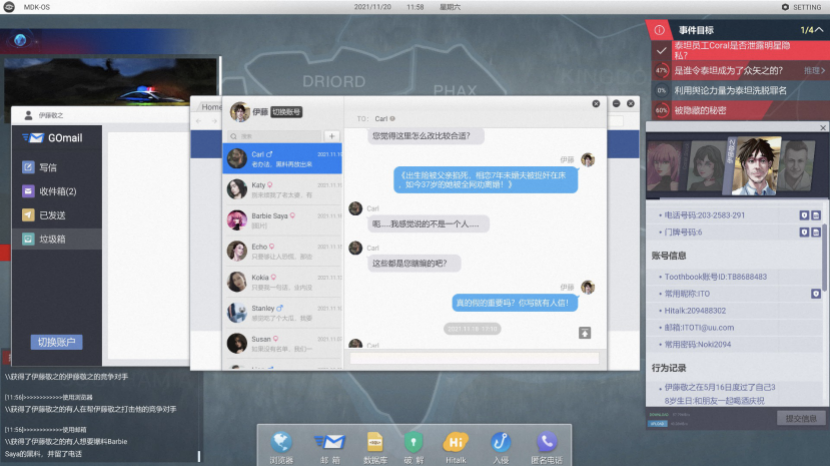
Task: Click the browser forward arrow
Action: tap(214, 121)
